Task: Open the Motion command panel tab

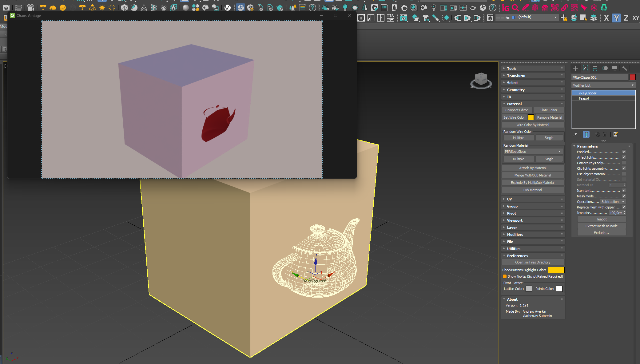Action: [605, 68]
